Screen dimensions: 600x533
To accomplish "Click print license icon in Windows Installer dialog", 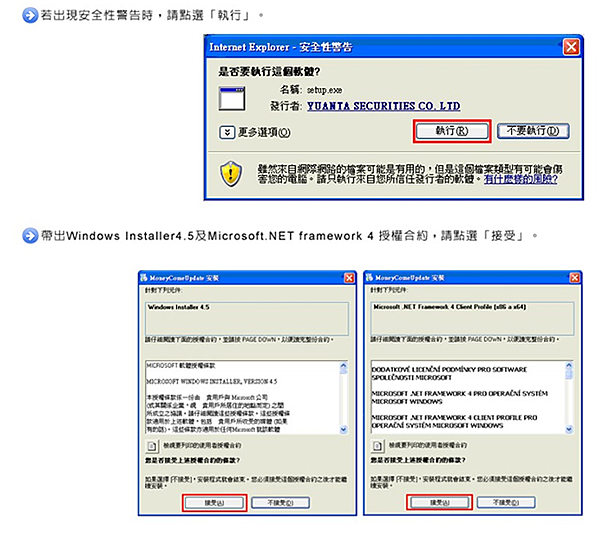I will point(152,446).
